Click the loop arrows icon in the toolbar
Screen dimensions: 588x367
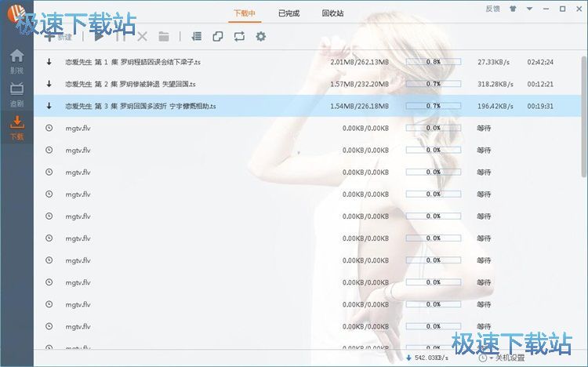(239, 36)
